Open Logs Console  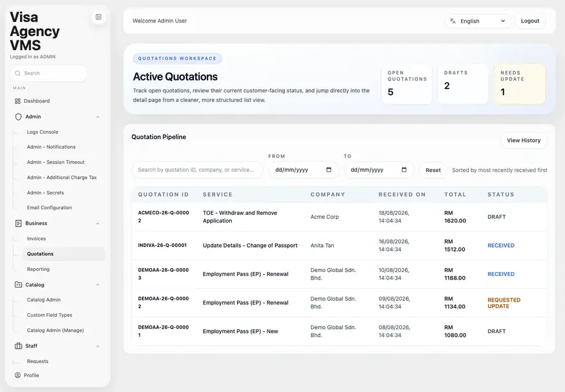[42, 132]
